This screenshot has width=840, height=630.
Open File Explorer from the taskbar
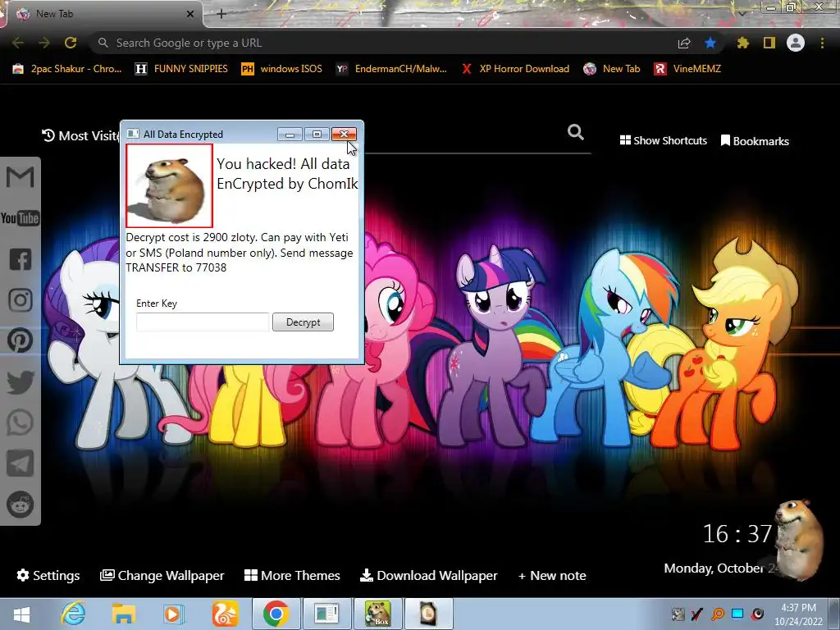123,614
